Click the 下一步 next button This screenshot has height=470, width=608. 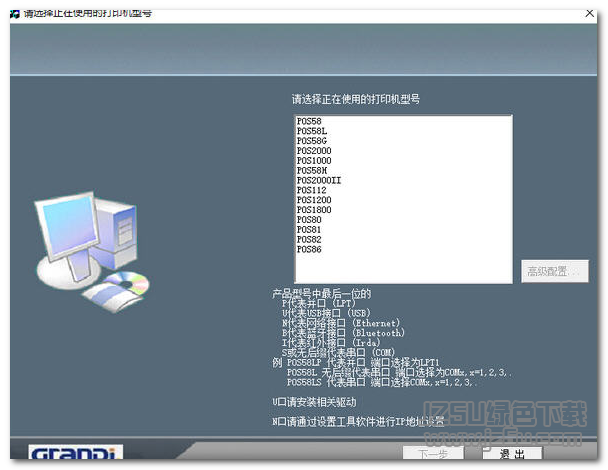coord(433,453)
